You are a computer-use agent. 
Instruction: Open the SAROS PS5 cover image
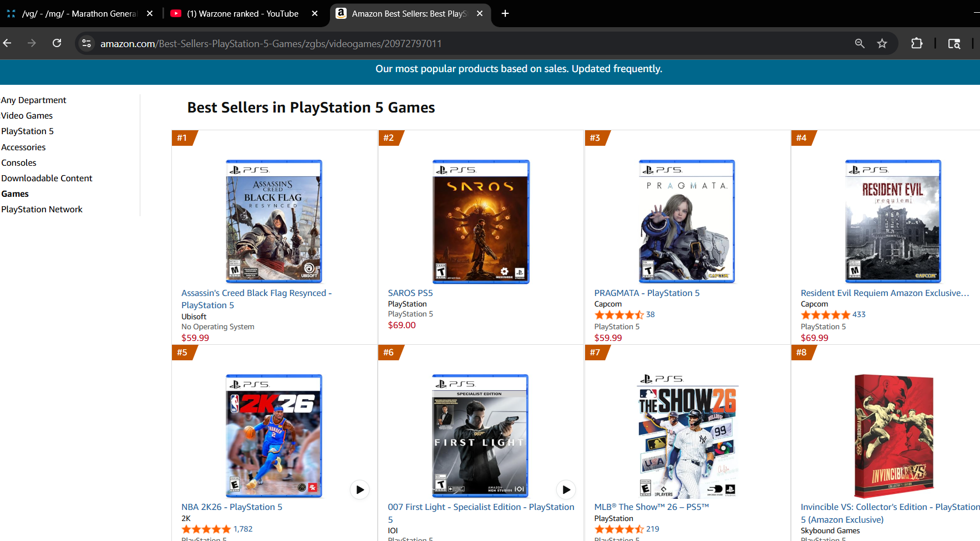tap(481, 222)
